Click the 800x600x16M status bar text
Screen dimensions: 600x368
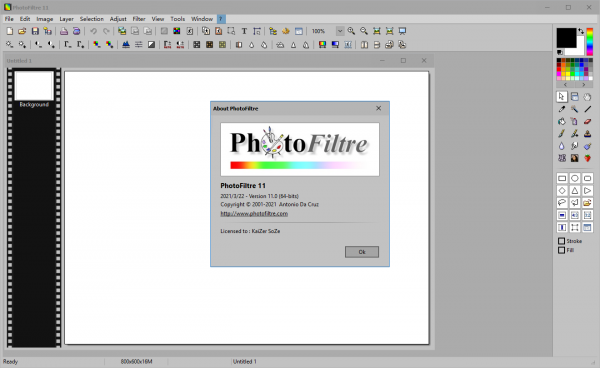point(136,361)
